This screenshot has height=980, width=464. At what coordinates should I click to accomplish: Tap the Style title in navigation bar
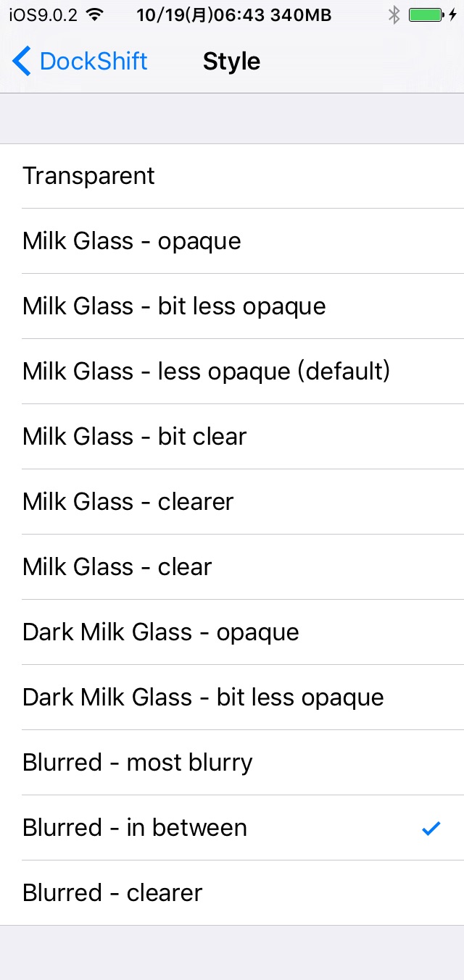click(231, 62)
